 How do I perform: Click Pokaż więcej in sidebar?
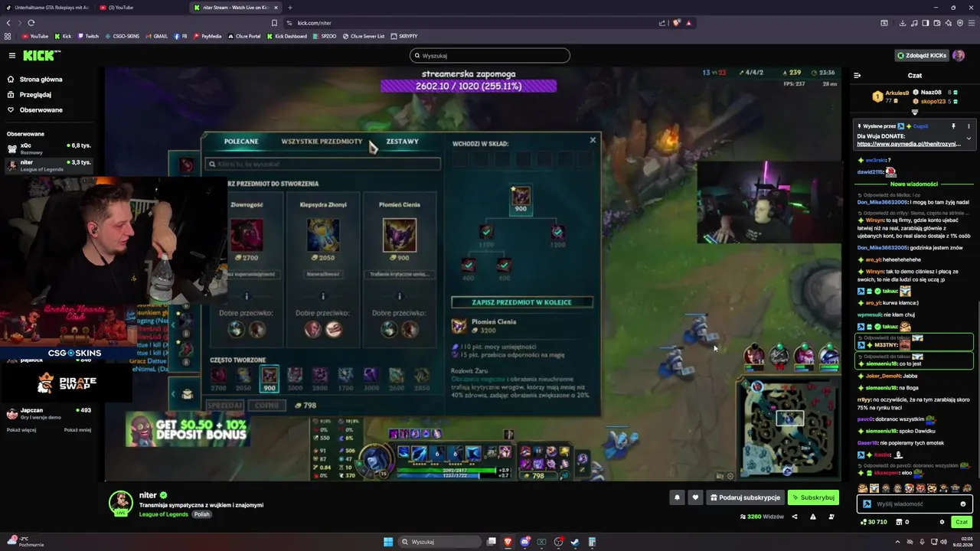pos(21,430)
